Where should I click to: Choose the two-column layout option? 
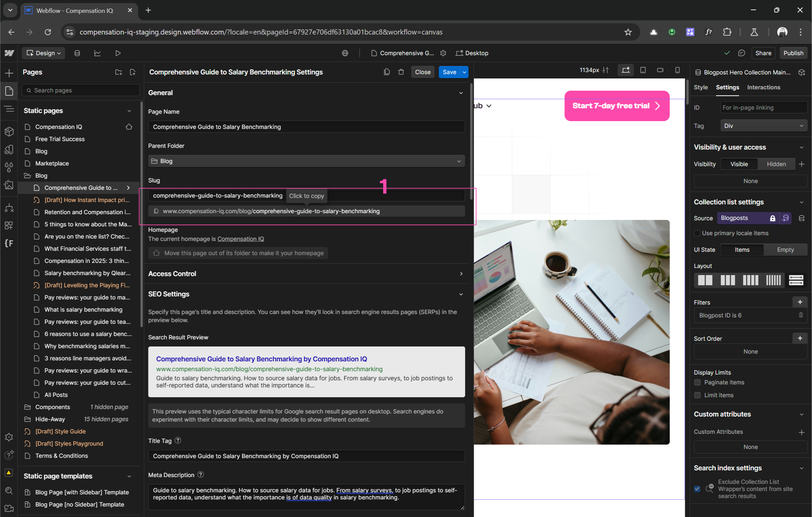pos(705,280)
